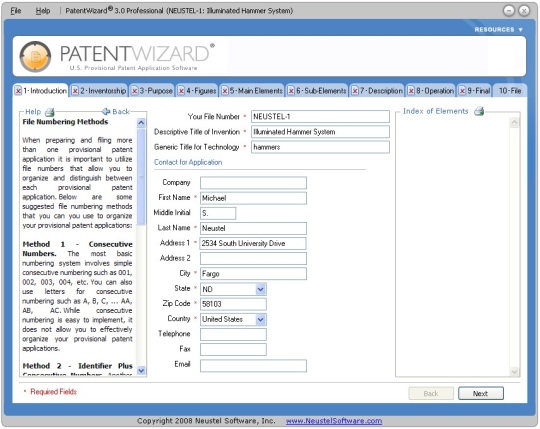Click 'Contact for Application' section label
This screenshot has width=540, height=429.
click(188, 162)
